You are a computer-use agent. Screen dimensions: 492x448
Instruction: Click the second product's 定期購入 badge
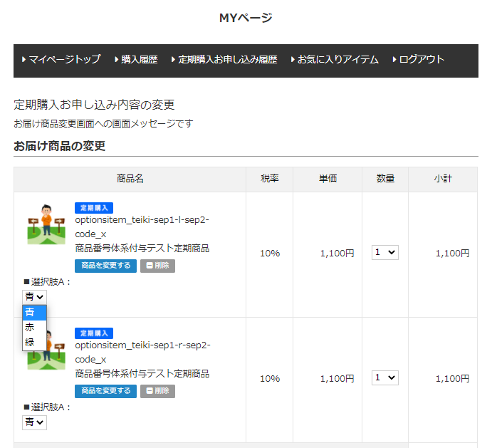(94, 333)
